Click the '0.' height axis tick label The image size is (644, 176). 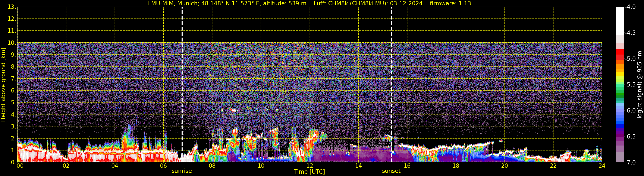[13, 162]
